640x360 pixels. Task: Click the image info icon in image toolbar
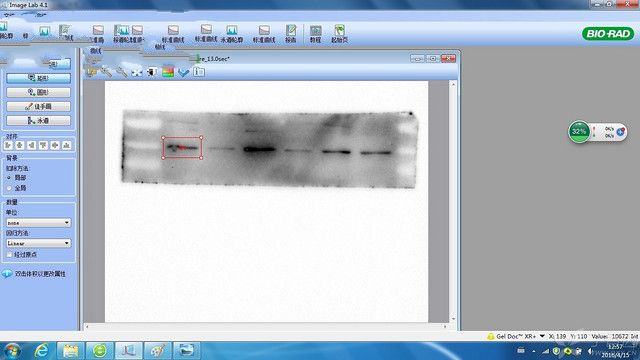point(199,72)
